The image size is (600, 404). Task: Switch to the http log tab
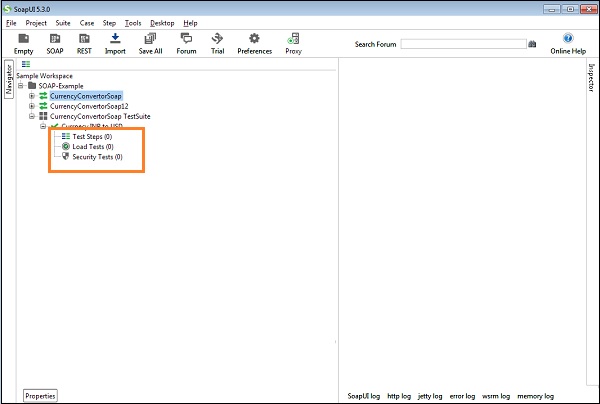(399, 396)
